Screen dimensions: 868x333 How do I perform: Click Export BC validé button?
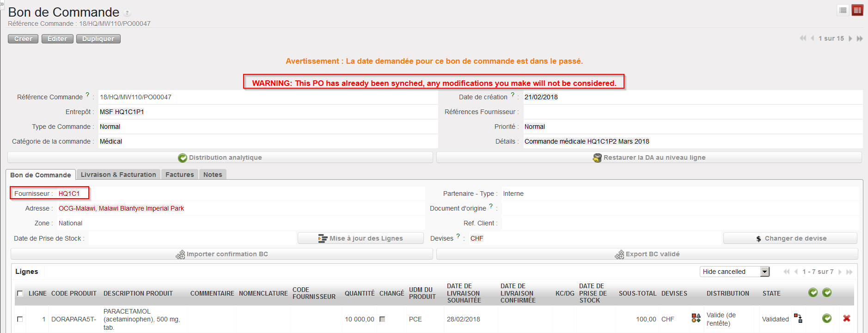pyautogui.click(x=647, y=254)
